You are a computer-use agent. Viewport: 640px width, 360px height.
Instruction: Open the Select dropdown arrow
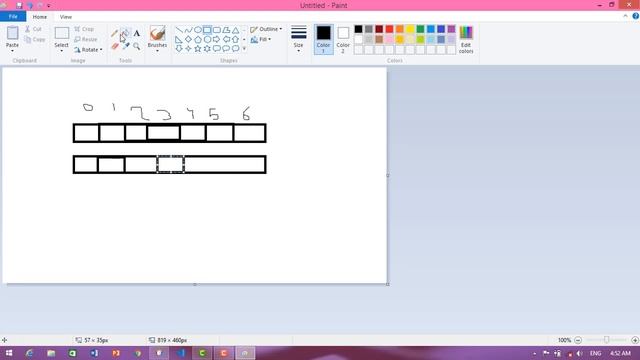[62, 51]
